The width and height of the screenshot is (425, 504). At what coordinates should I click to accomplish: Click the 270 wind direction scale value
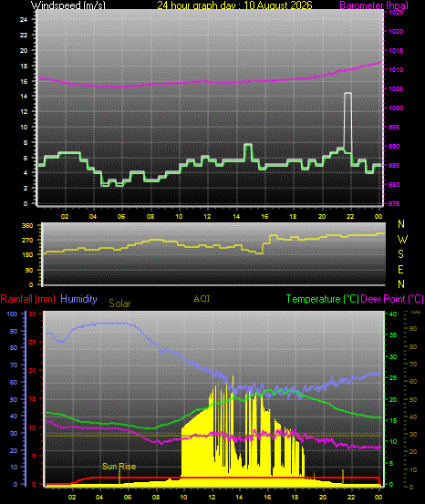27,240
